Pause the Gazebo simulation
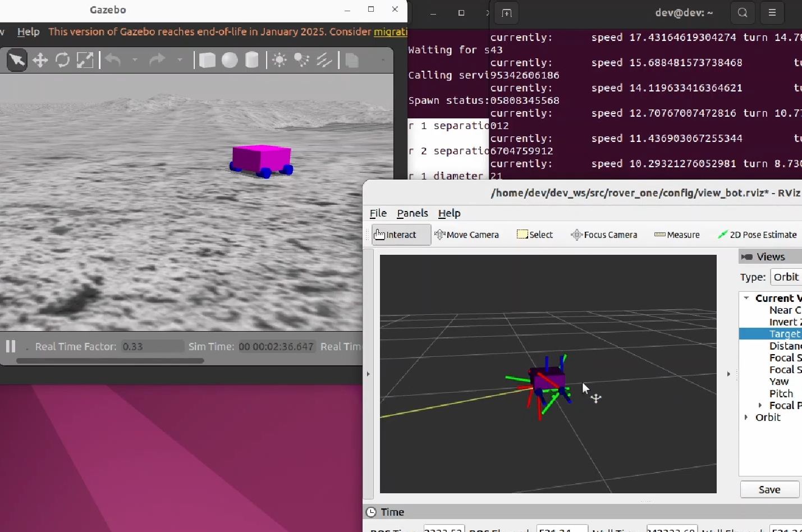This screenshot has width=802, height=532. (x=11, y=346)
